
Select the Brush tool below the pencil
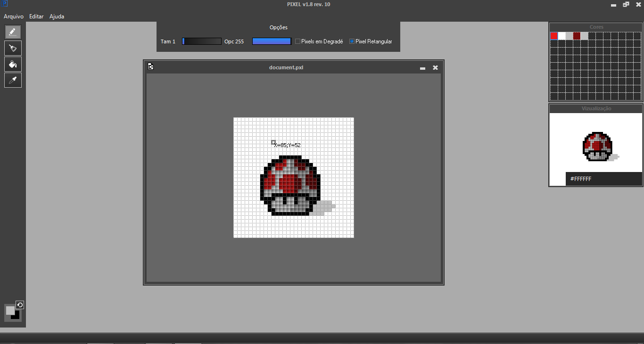pyautogui.click(x=13, y=48)
